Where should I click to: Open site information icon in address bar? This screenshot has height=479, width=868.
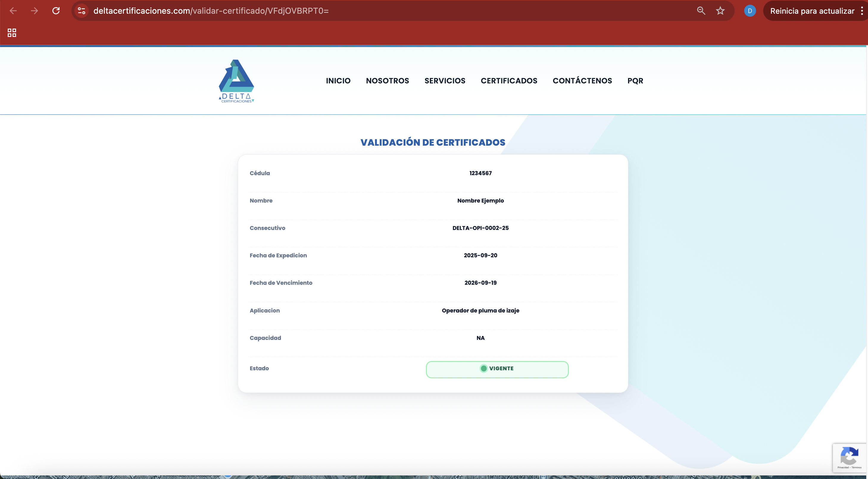[82, 11]
